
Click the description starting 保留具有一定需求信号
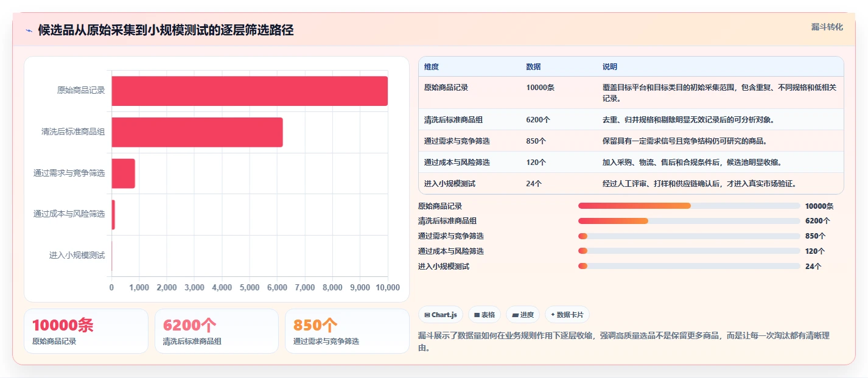pos(685,141)
